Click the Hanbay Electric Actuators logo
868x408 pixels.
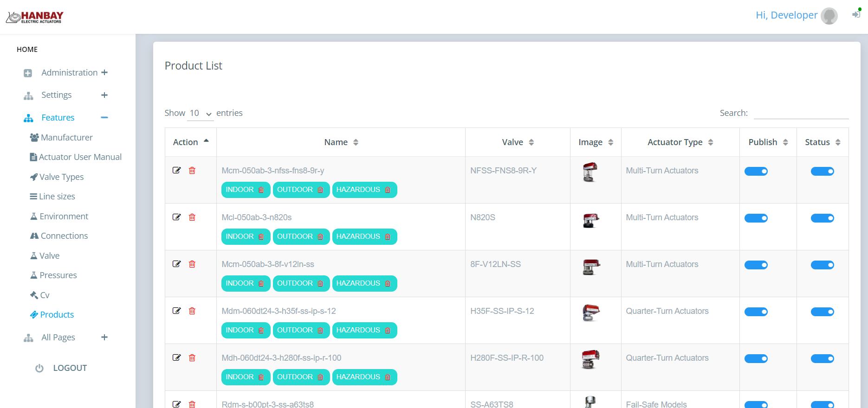click(x=35, y=17)
